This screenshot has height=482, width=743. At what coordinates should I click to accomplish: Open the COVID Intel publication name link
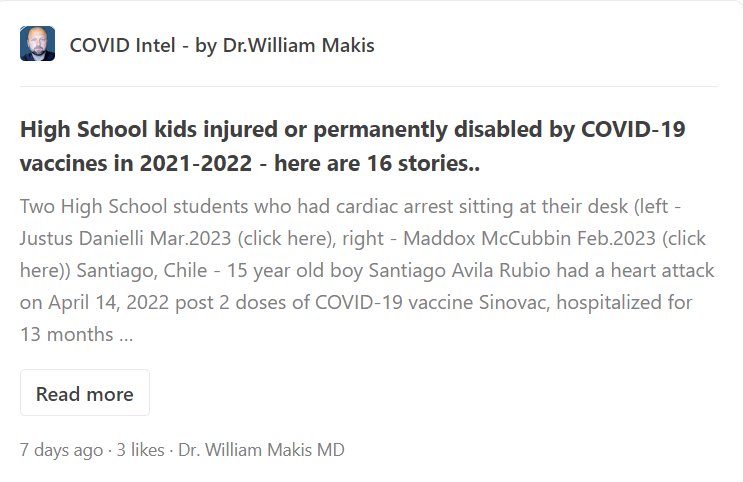221,45
